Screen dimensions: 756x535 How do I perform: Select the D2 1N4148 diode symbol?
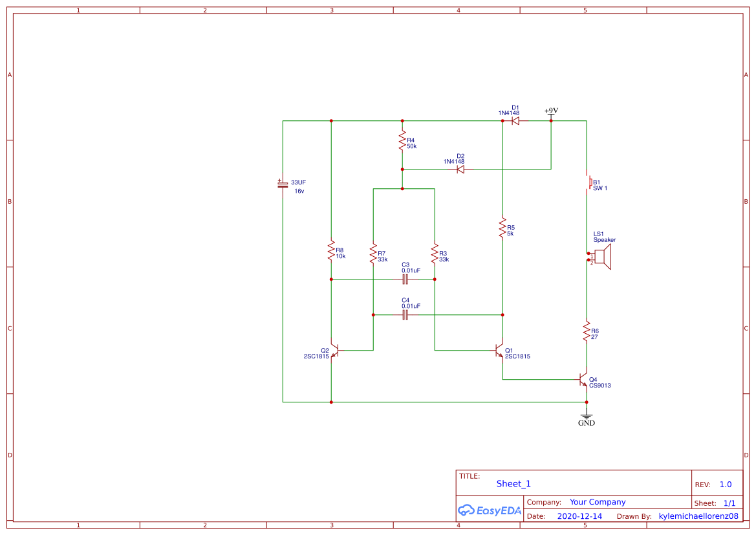click(x=460, y=168)
